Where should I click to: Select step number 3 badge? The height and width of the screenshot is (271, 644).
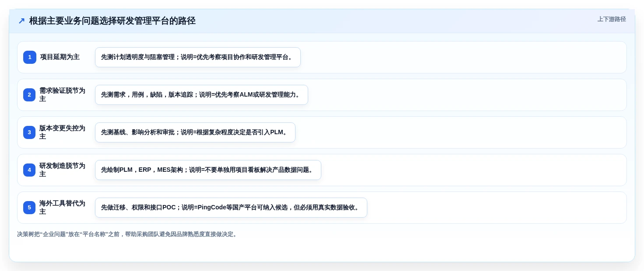pyautogui.click(x=29, y=132)
